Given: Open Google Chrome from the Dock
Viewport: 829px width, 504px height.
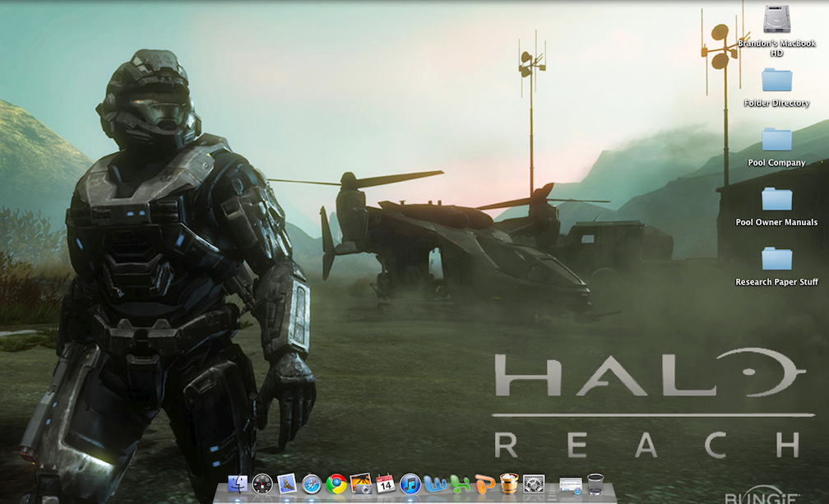Looking at the screenshot, I should point(336,484).
